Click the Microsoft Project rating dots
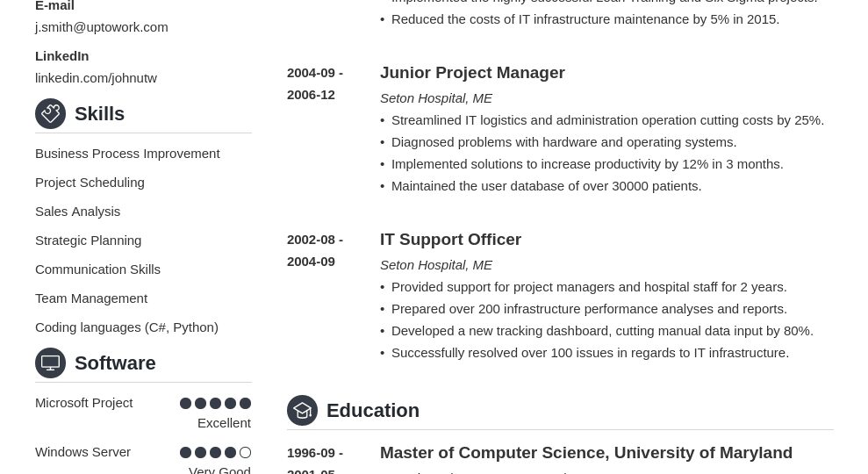This screenshot has height=474, width=868. tap(215, 404)
